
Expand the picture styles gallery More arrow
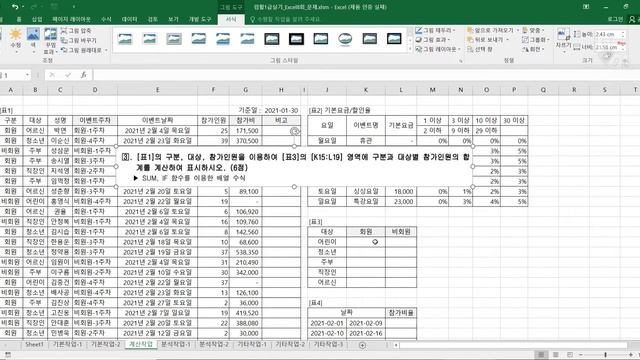[410, 49]
